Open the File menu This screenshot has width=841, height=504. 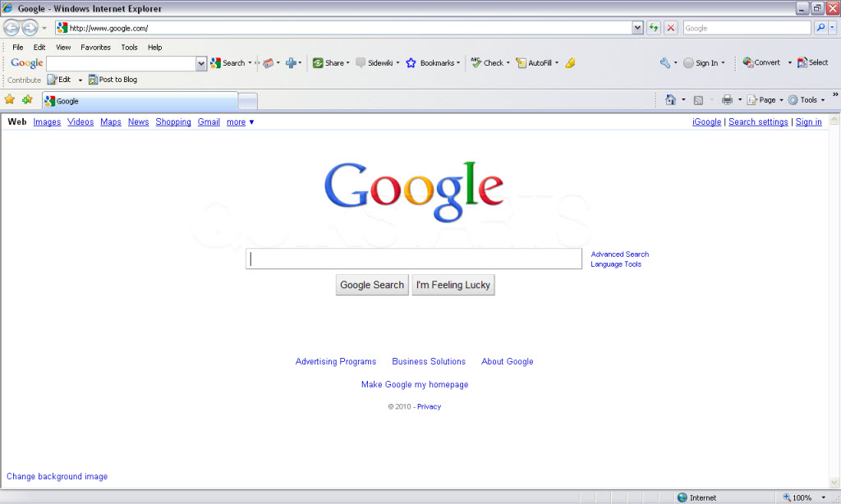point(18,47)
